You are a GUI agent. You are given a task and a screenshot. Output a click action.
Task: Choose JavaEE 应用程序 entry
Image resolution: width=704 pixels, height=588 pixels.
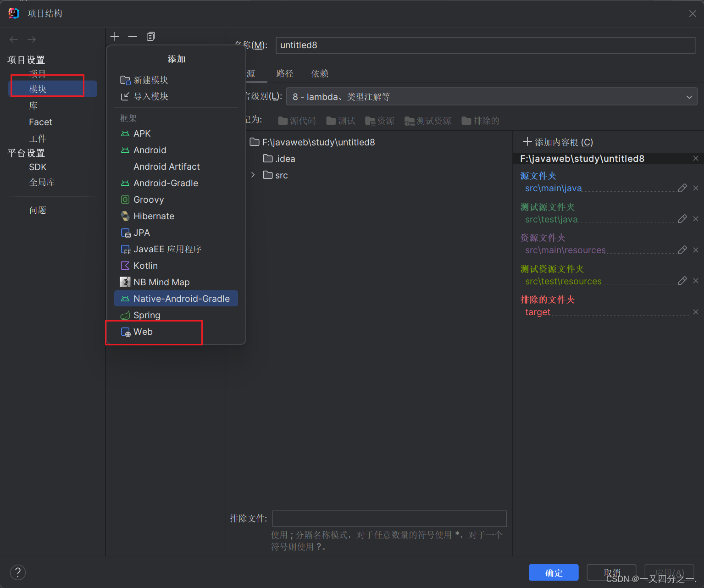[x=176, y=249]
